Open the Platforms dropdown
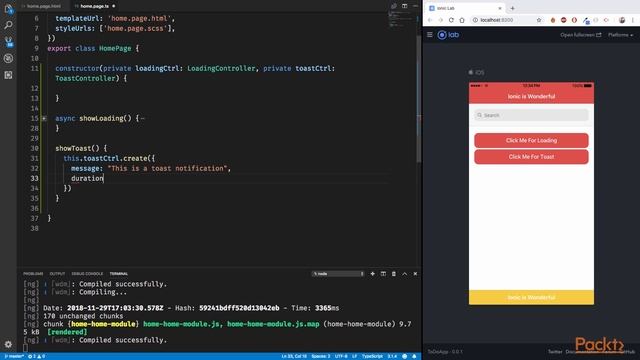 pos(620,35)
